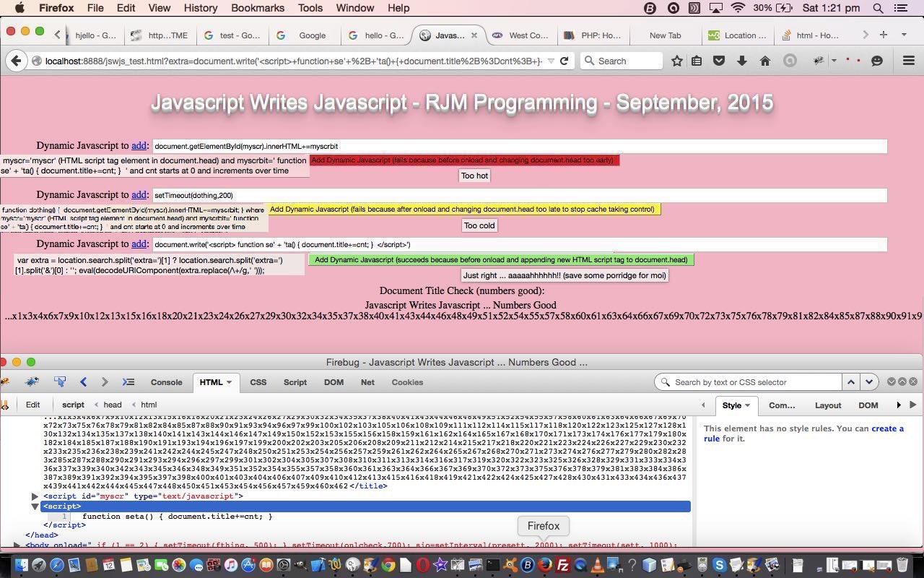Image resolution: width=924 pixels, height=578 pixels.
Task: Click Firebug inspect element icon
Action: click(x=60, y=382)
